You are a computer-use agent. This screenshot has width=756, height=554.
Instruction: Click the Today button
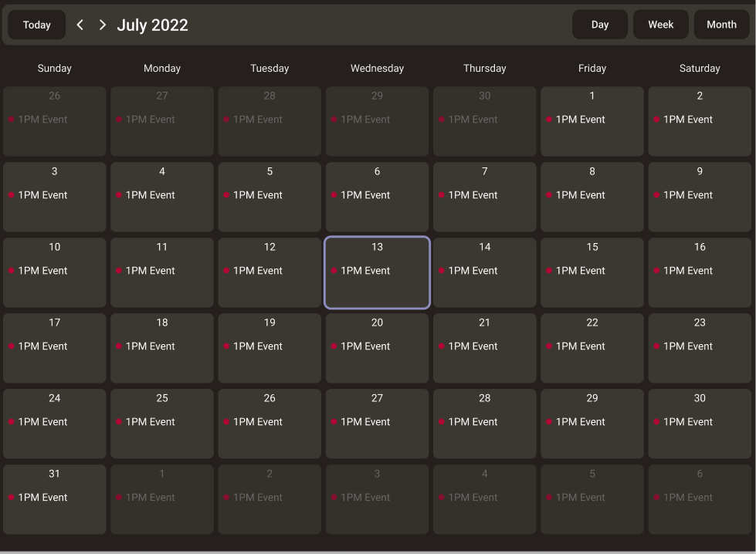[36, 25]
